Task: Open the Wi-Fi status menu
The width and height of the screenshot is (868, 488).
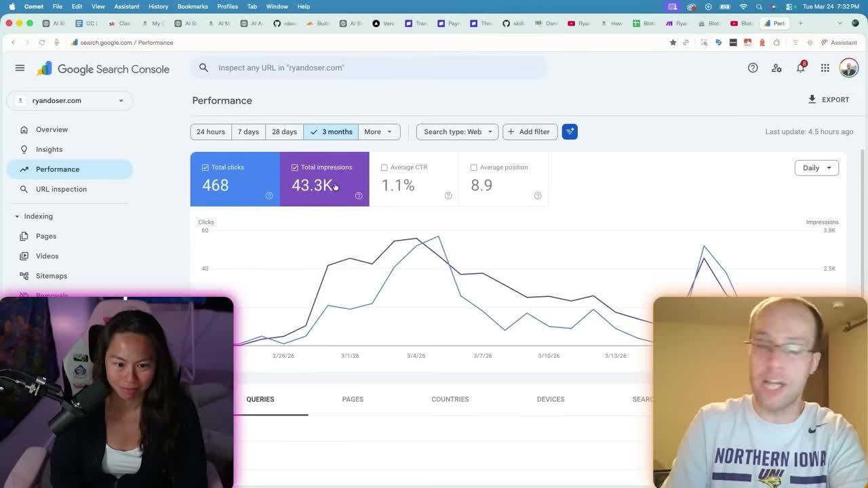Action: coord(743,7)
